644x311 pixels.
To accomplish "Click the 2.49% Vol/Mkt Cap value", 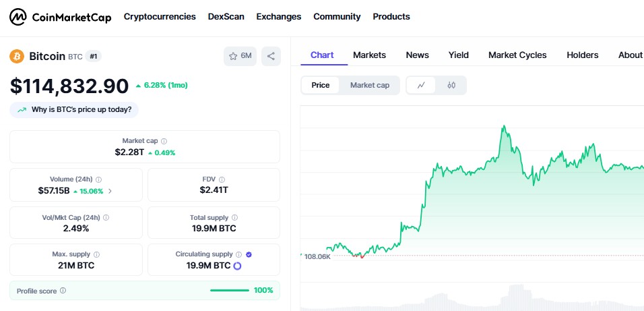I will pyautogui.click(x=76, y=228).
